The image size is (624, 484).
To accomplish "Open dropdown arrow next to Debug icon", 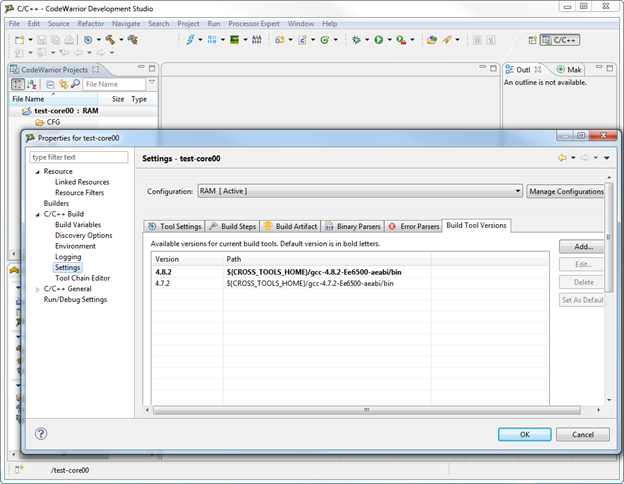I will (367, 40).
